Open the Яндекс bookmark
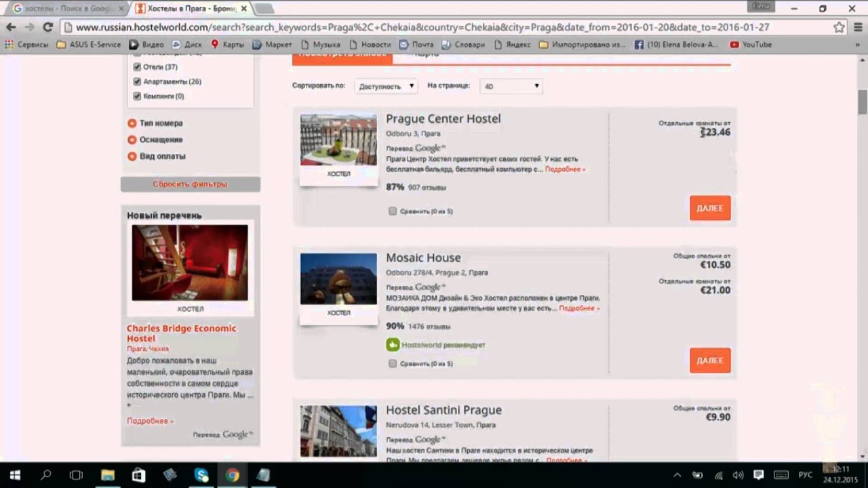The width and height of the screenshot is (868, 488). click(513, 45)
